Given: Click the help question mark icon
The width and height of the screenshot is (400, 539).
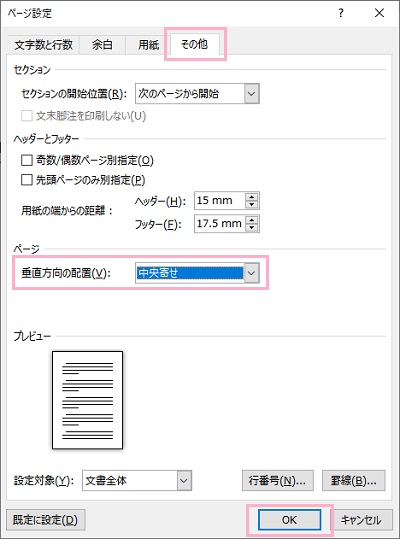Looking at the screenshot, I should click(x=341, y=13).
